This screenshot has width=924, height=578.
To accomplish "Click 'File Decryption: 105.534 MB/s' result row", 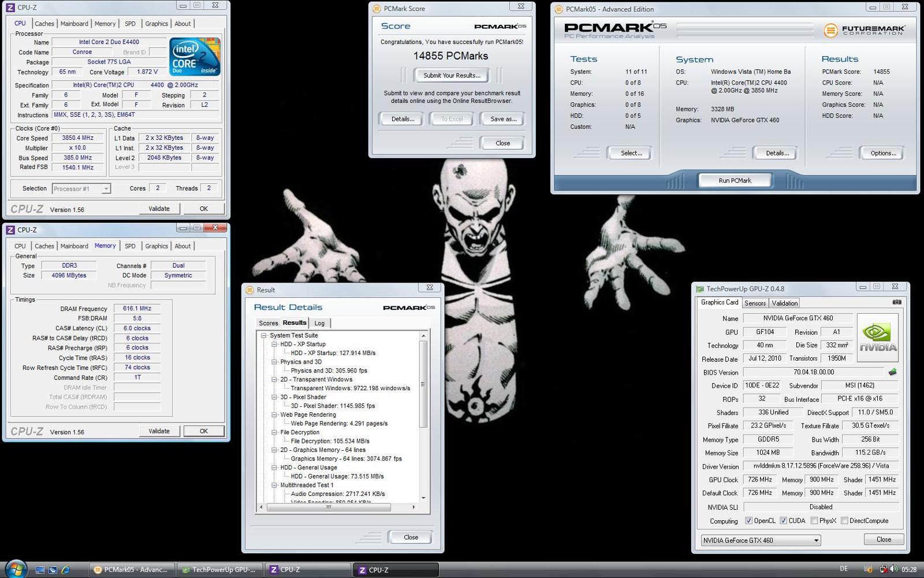I will point(330,441).
